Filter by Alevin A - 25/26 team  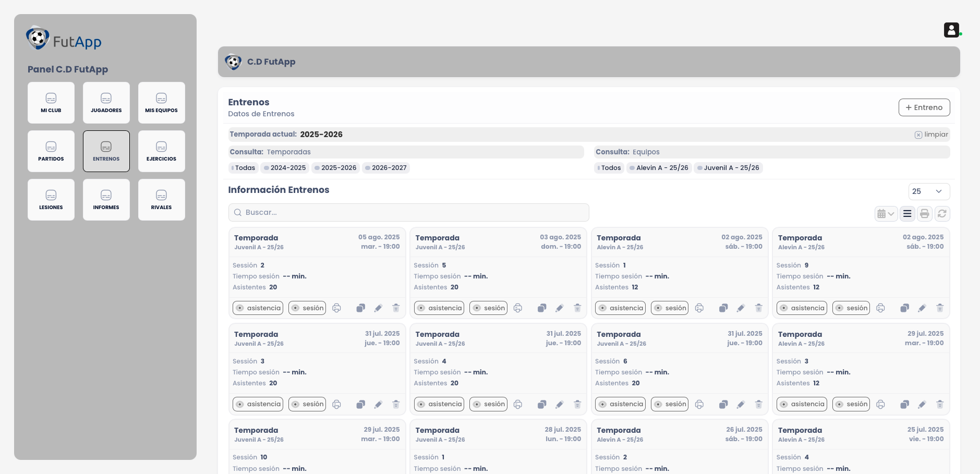pos(659,168)
